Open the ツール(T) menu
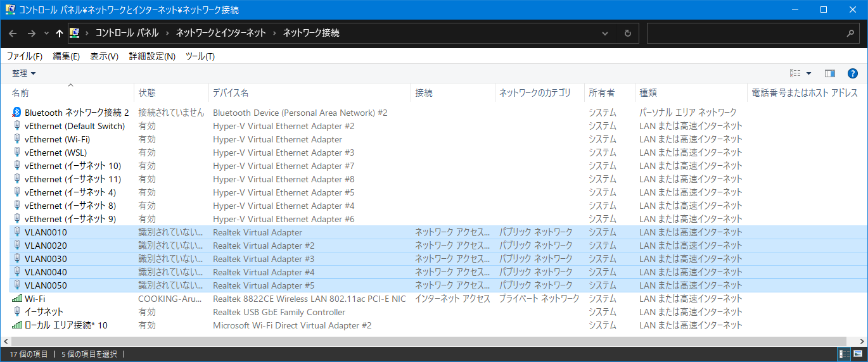The width and height of the screenshot is (868, 362). click(x=200, y=56)
